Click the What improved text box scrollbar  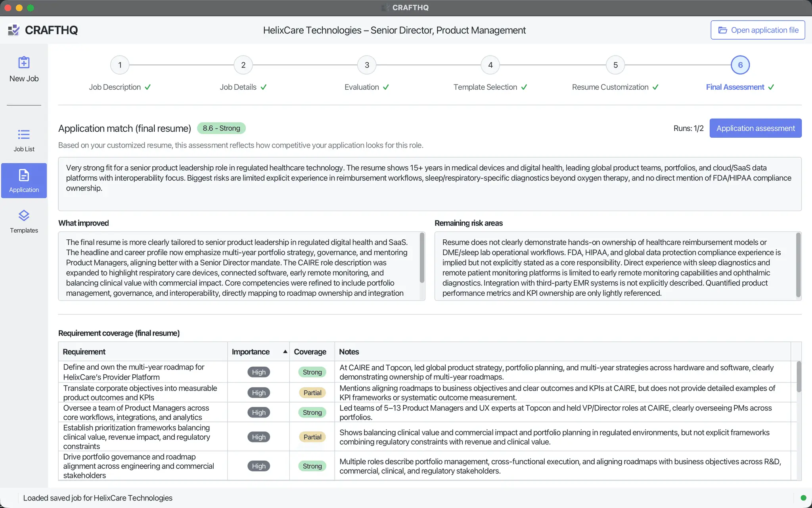(422, 258)
